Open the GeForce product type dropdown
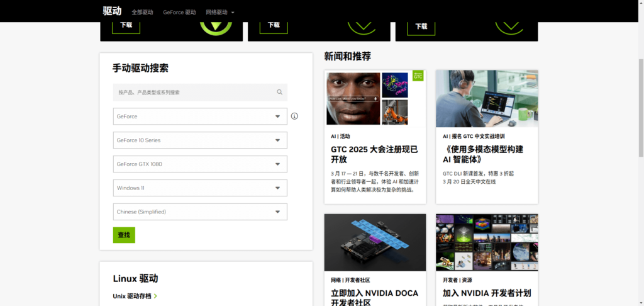 200,116
